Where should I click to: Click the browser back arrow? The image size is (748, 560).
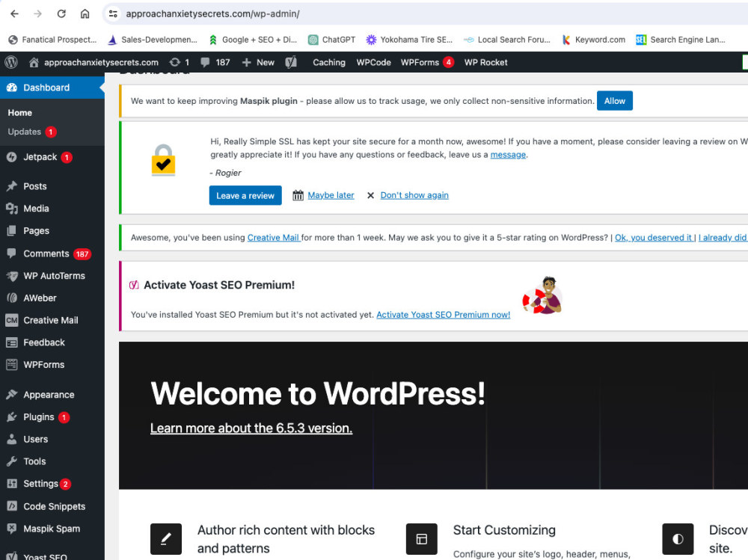(14, 14)
